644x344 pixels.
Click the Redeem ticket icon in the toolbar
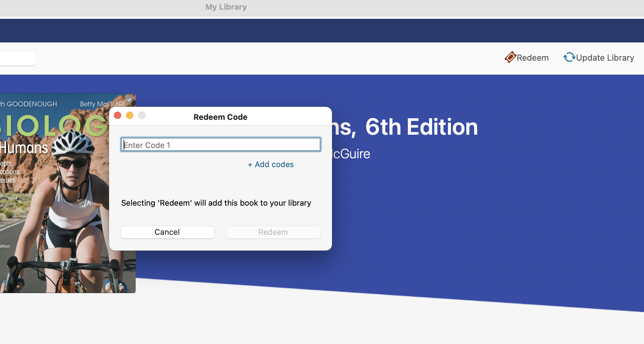click(x=510, y=57)
